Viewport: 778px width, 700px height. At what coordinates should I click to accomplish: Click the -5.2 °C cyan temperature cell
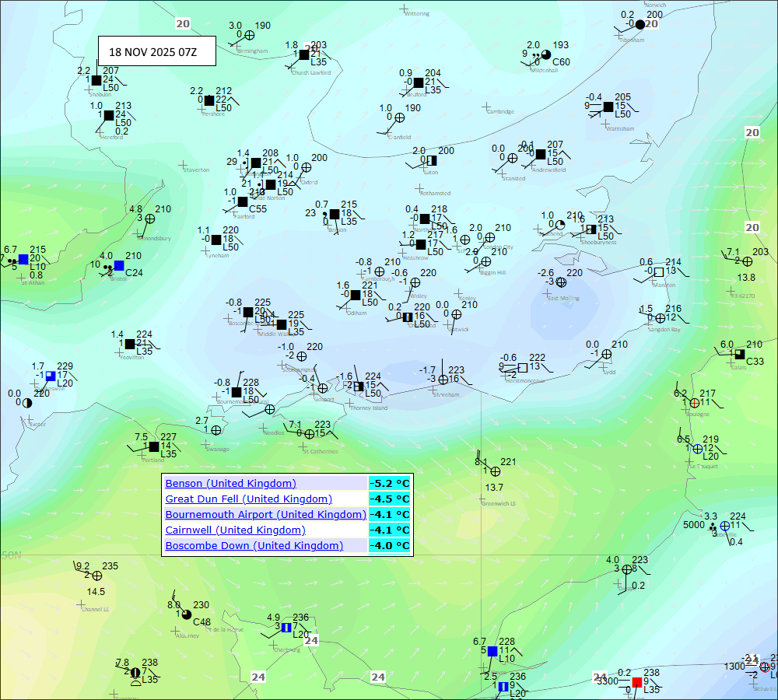[390, 483]
